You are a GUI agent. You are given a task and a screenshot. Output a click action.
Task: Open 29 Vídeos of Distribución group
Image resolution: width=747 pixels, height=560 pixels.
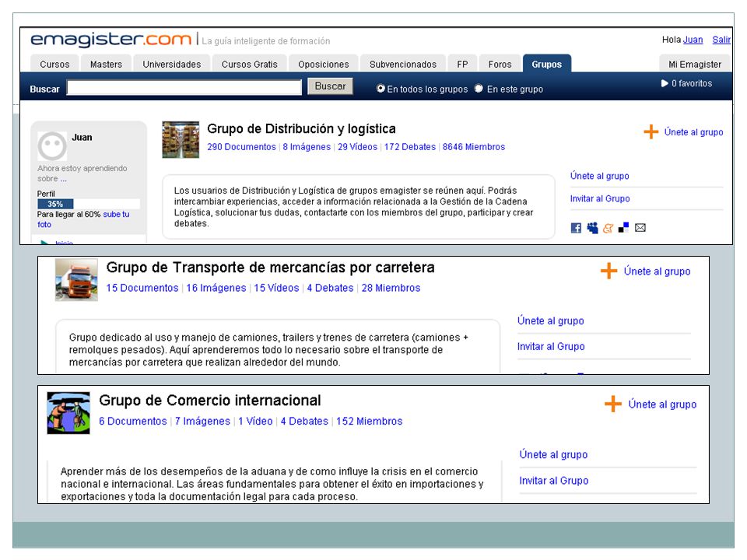[x=357, y=147]
